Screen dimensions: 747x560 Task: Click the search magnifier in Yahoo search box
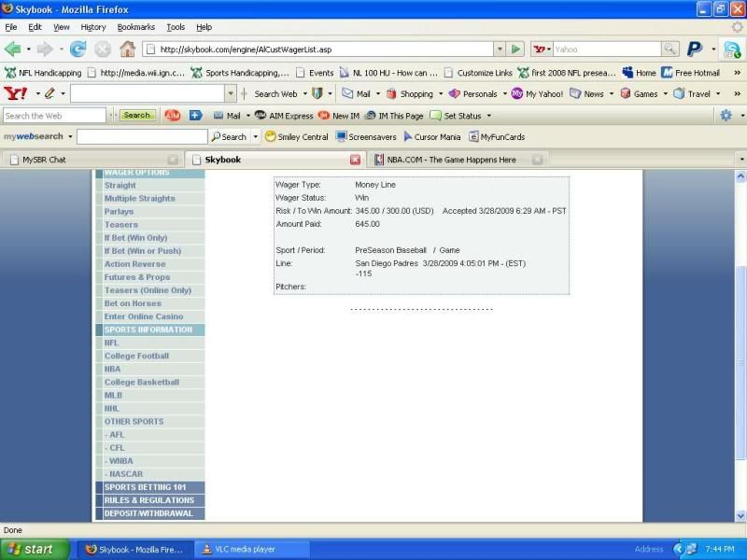[x=669, y=49]
